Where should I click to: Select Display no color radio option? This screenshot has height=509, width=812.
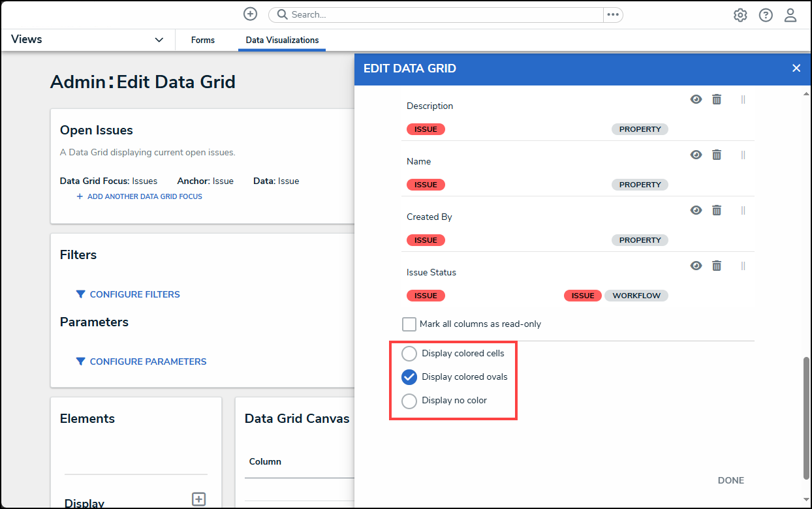[409, 401]
